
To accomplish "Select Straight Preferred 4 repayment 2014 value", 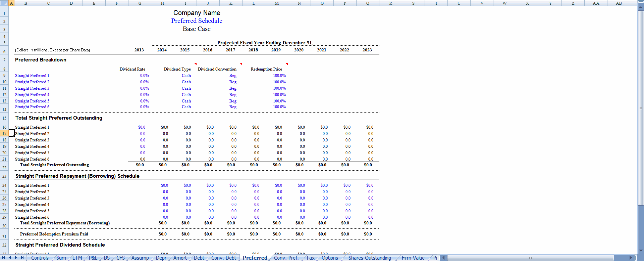I will (x=166, y=205).
